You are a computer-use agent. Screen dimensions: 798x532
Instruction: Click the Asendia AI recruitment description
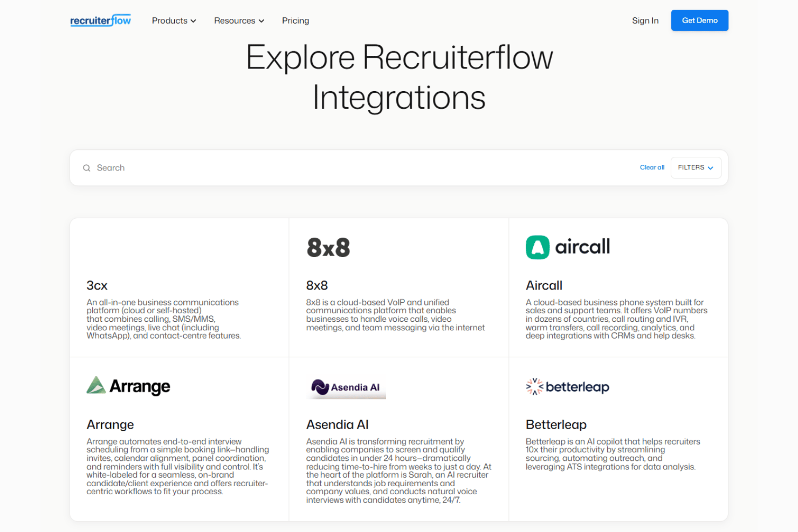(x=398, y=471)
